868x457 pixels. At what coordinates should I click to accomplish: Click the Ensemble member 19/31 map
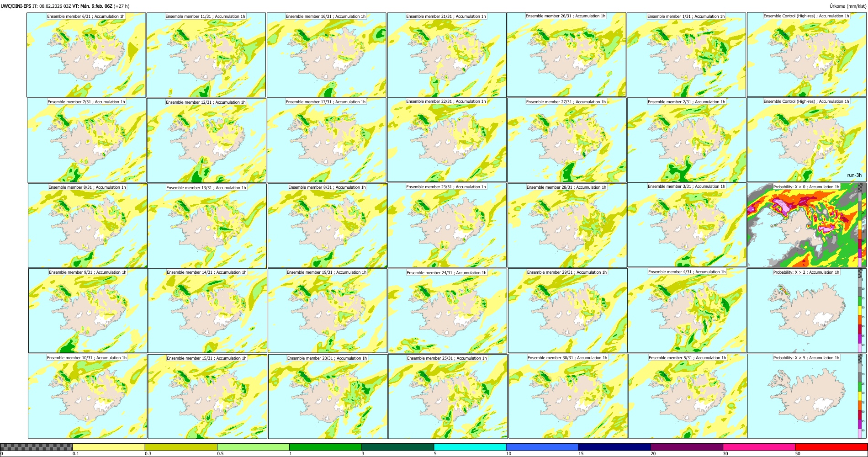pyautogui.click(x=327, y=311)
